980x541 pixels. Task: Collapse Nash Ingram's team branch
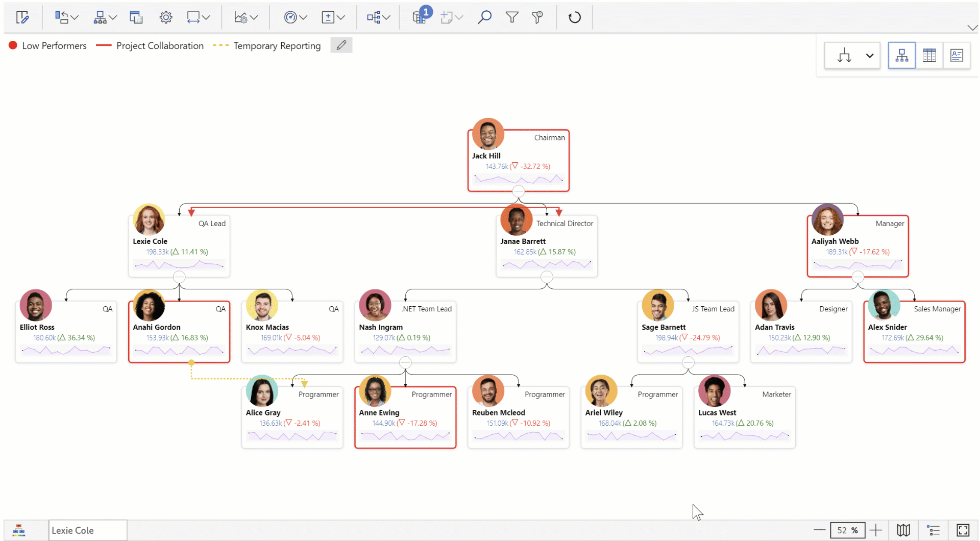pos(405,363)
